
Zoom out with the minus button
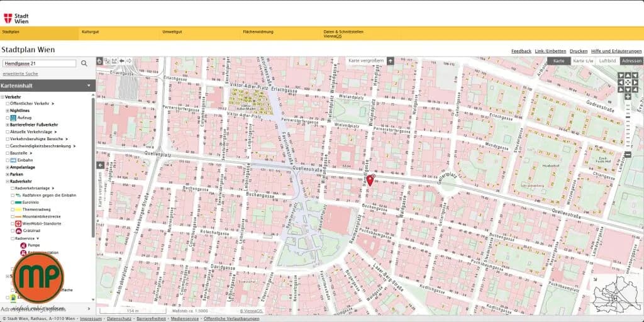coord(628,155)
